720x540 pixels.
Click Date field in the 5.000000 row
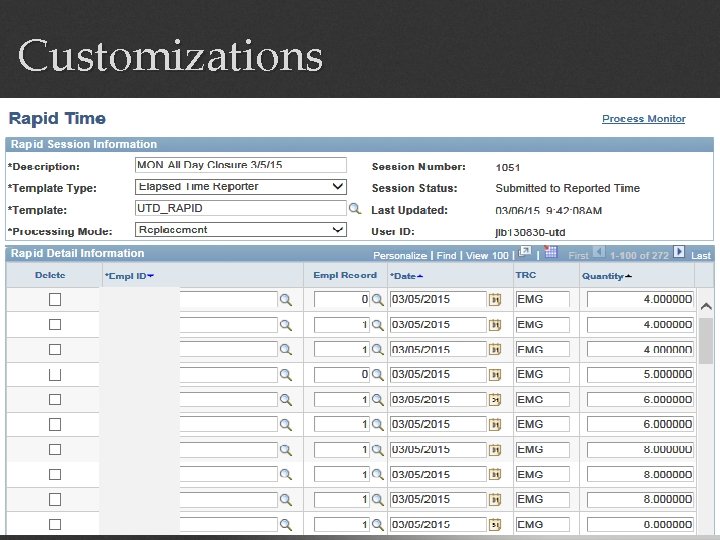(438, 375)
